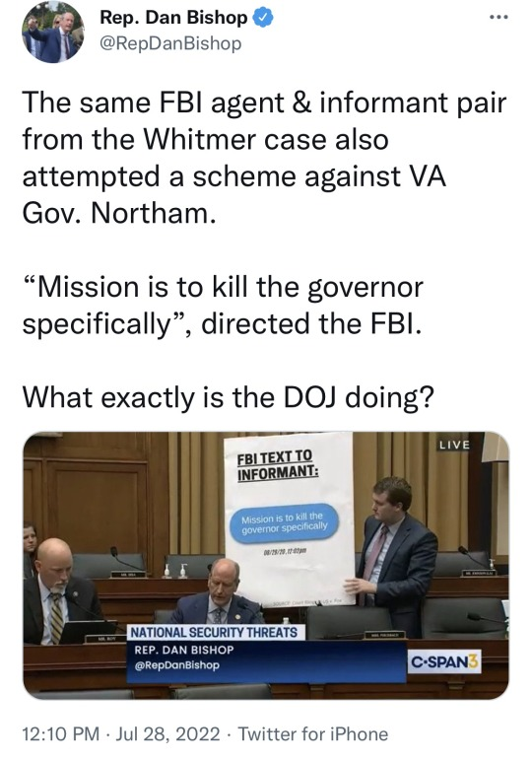Click the REP. DAN BISHOP name caption in video
Image resolution: width=532 pixels, height=761 pixels.
tap(184, 650)
